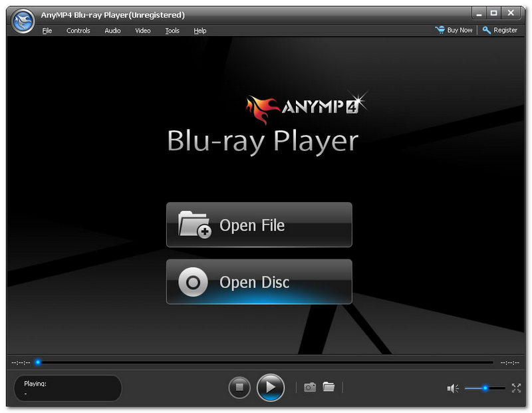
Task: Maximize the Blu-ray Player window
Action: [494, 13]
